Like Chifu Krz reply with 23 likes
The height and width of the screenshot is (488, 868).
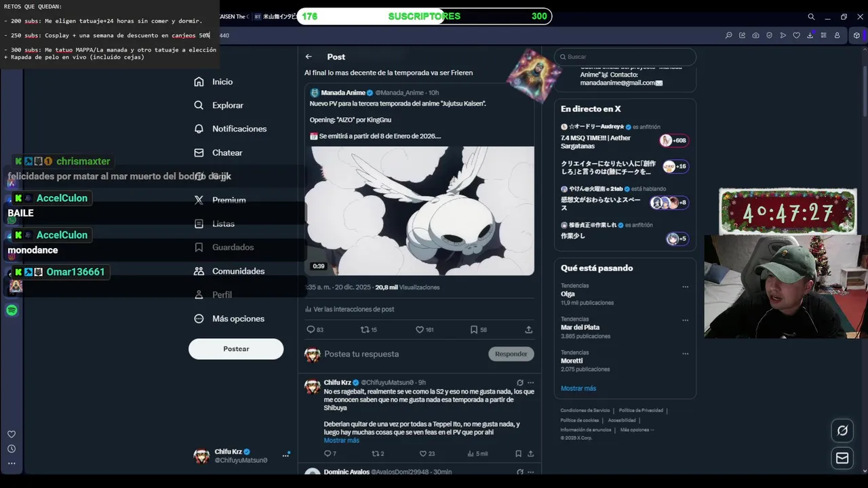click(427, 453)
